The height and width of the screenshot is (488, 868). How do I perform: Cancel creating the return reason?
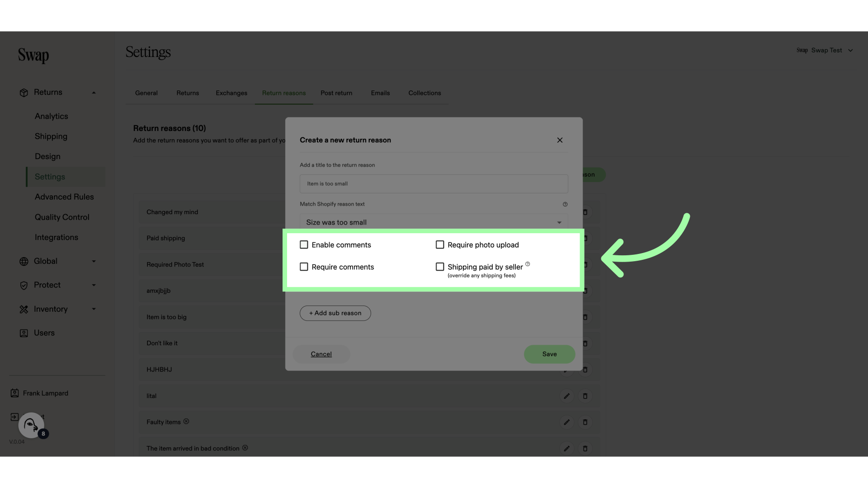pyautogui.click(x=321, y=354)
